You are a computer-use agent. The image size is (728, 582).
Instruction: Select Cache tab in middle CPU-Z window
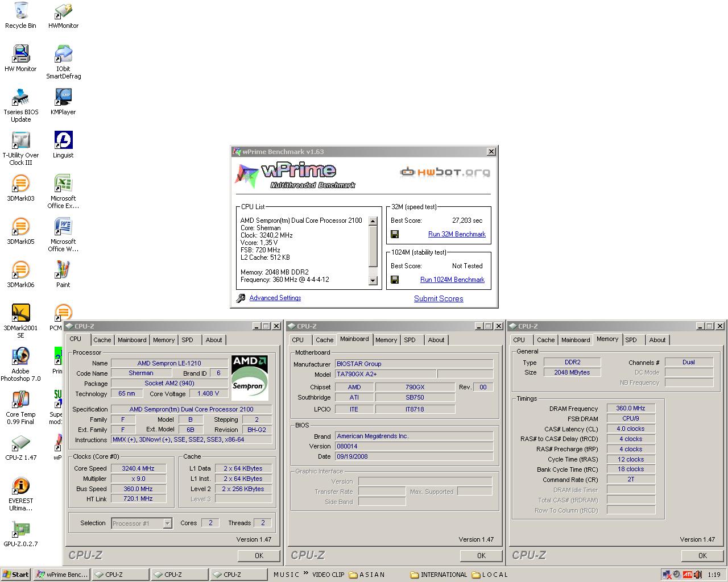[x=325, y=340]
